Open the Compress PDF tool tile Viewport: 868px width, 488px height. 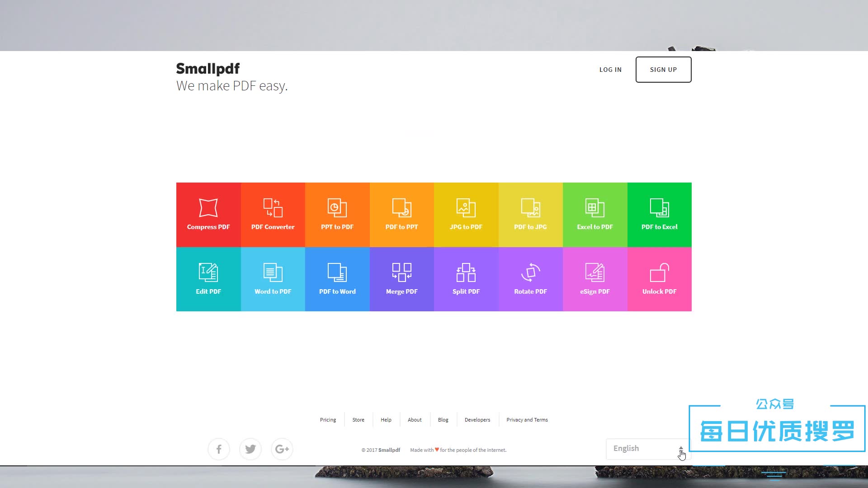coord(208,215)
